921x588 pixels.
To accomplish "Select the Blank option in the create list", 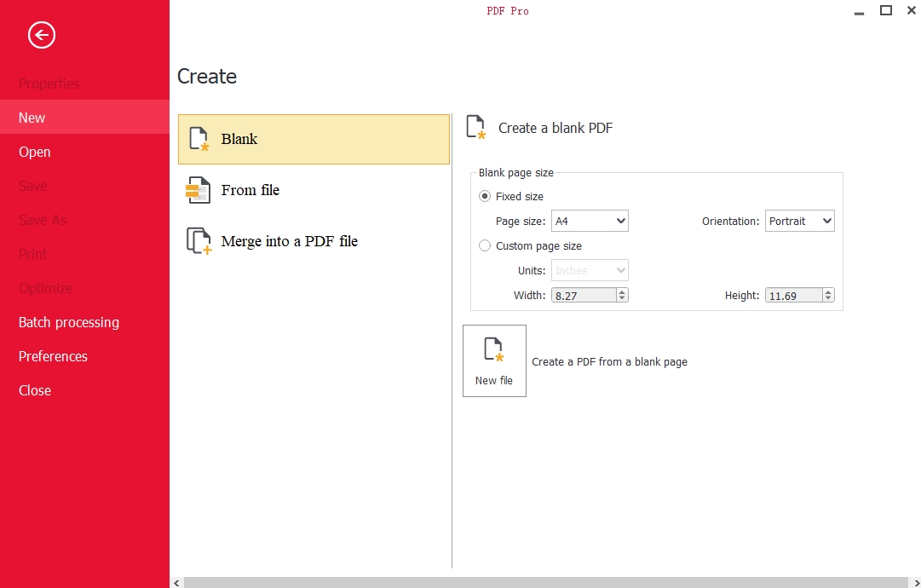I will pyautogui.click(x=314, y=139).
